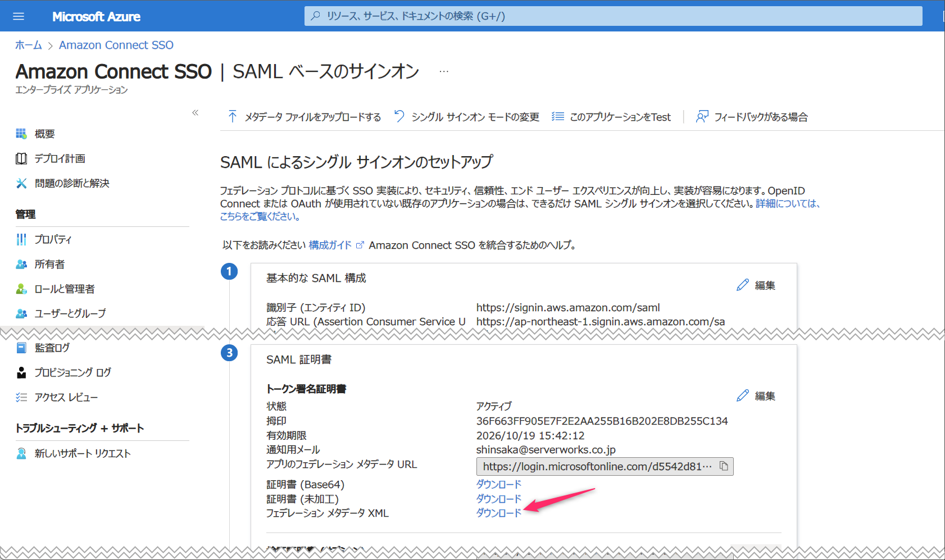Screen dimensions: 945x560
Task: Open プロビジョニング ログ
Action: point(73,372)
